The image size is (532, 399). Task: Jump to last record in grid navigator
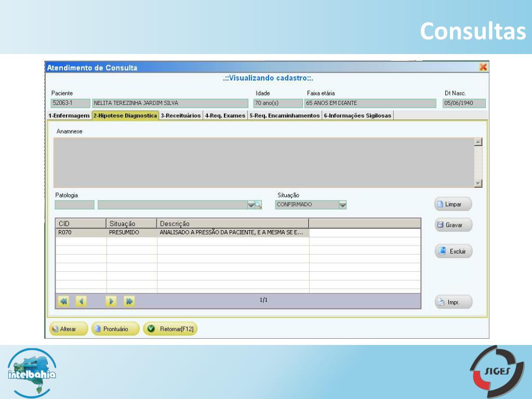[x=129, y=301]
